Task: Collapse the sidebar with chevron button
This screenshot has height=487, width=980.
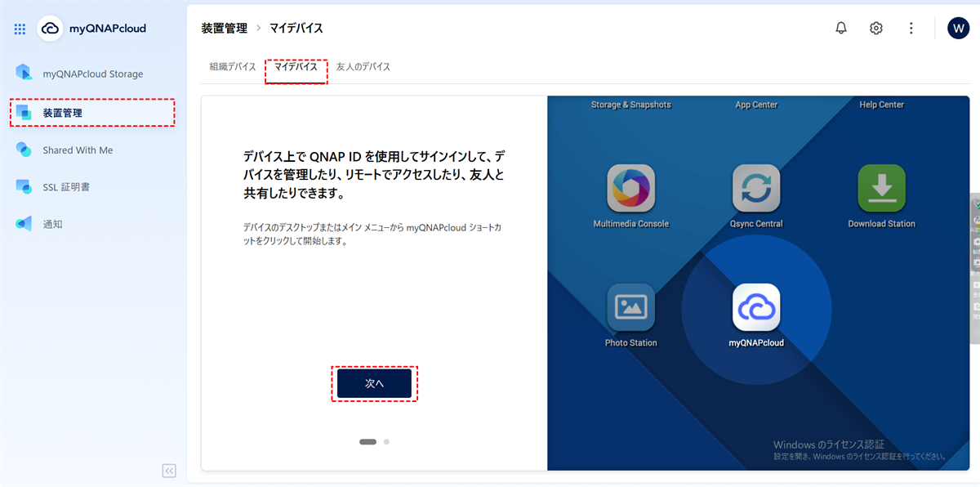Action: pyautogui.click(x=169, y=471)
